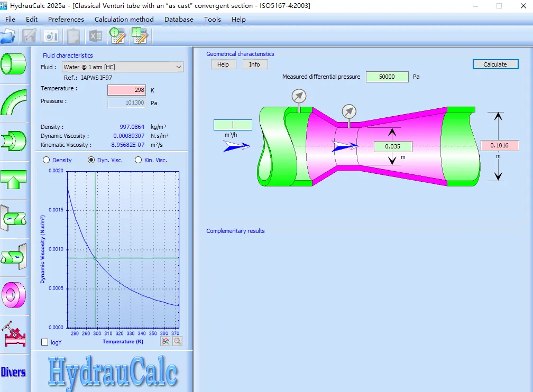Click the Measured differential pressure field
The height and width of the screenshot is (392, 533).
(387, 77)
